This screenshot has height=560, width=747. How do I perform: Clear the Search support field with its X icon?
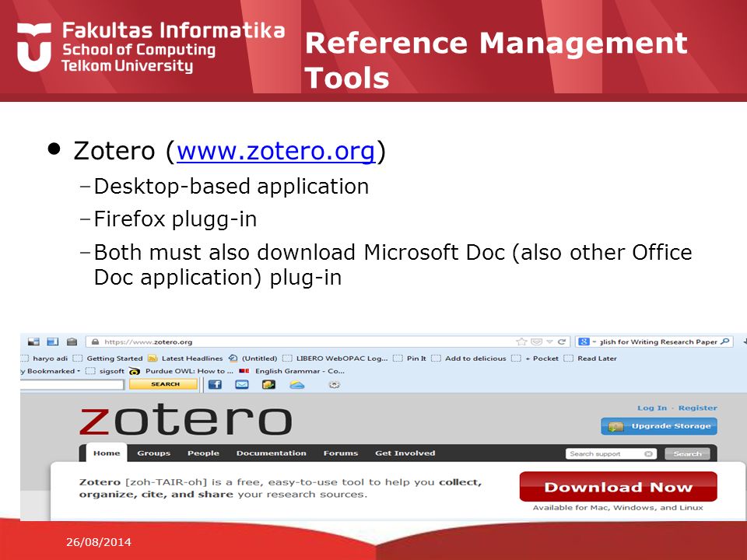(648, 453)
